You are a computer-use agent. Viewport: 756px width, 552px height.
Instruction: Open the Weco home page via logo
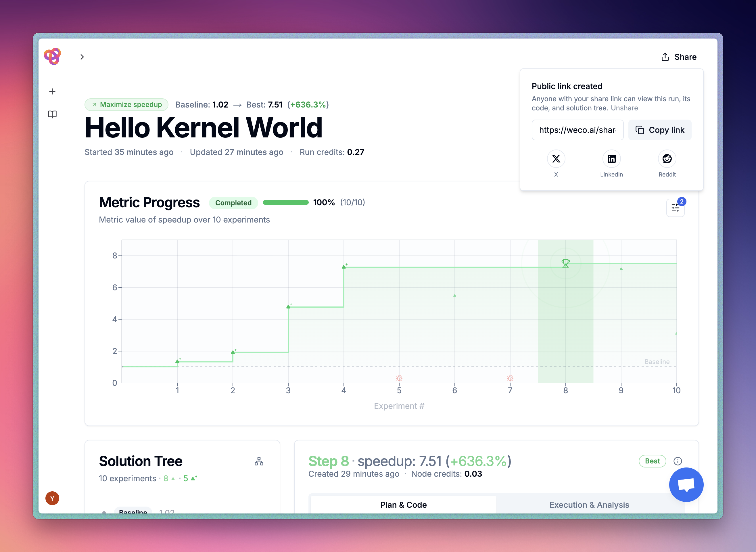click(52, 56)
